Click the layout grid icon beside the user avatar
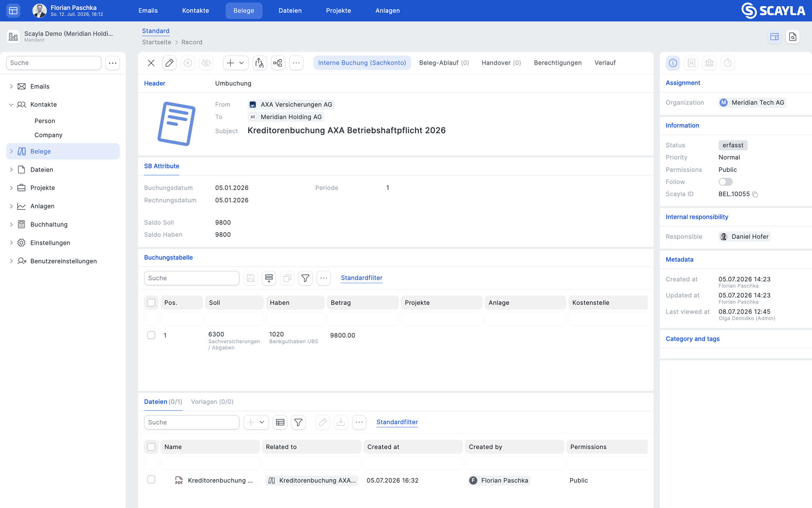The height and width of the screenshot is (508, 812). pos(13,11)
